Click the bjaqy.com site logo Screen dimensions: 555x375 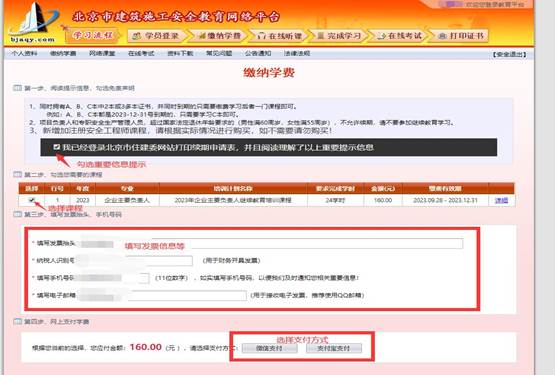point(34,23)
